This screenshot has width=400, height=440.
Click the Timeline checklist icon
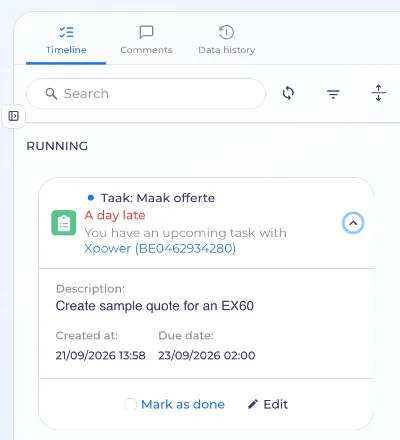[66, 32]
